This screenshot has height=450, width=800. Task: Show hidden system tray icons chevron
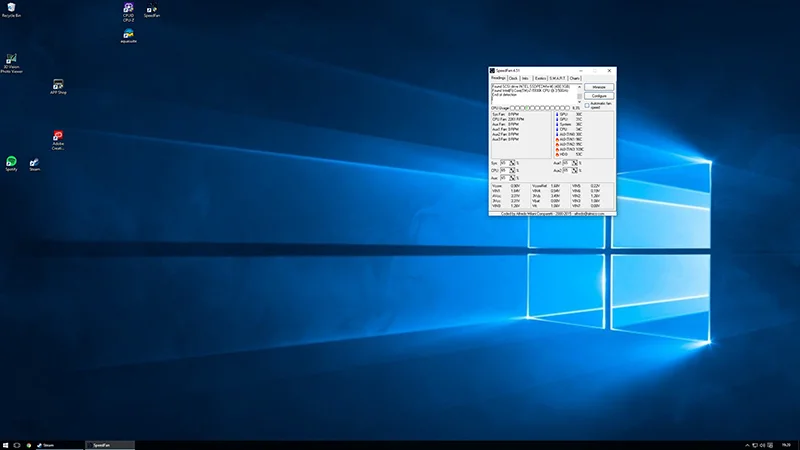pos(747,445)
